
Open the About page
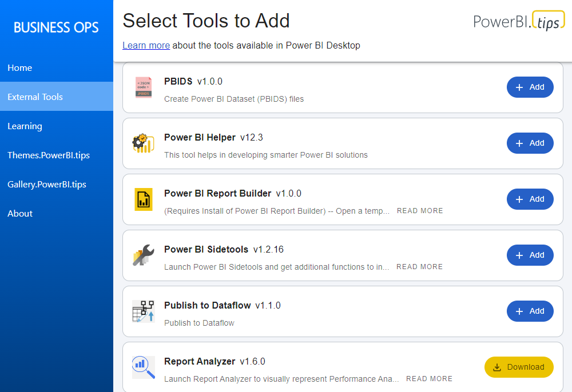click(20, 214)
